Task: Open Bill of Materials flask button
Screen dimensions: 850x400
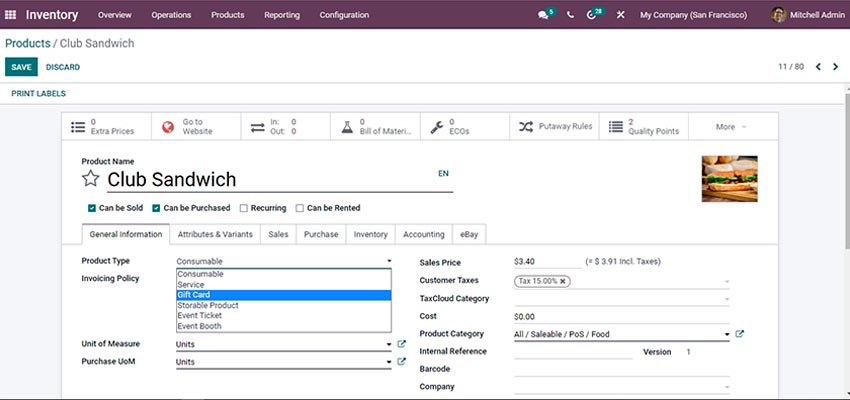Action: tap(375, 127)
